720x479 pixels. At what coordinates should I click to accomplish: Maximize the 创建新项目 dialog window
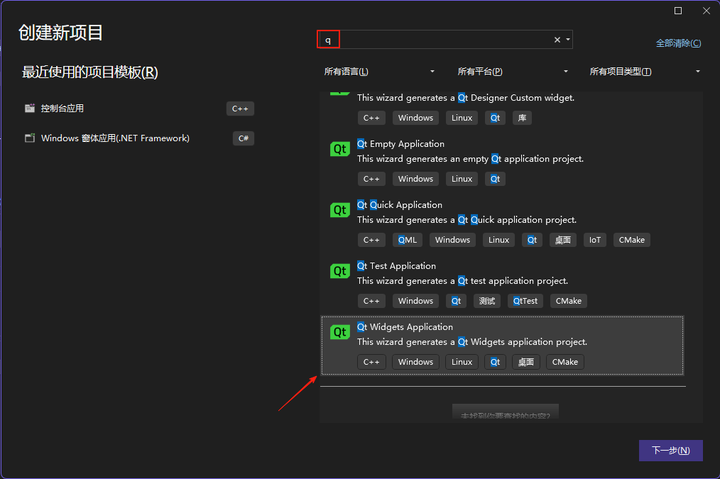tap(678, 11)
